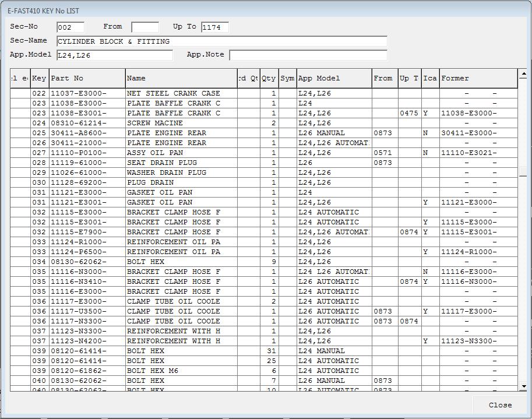Click the Up To value 0475
Image resolution: width=532 pixels, height=419 pixels.
pyautogui.click(x=410, y=113)
